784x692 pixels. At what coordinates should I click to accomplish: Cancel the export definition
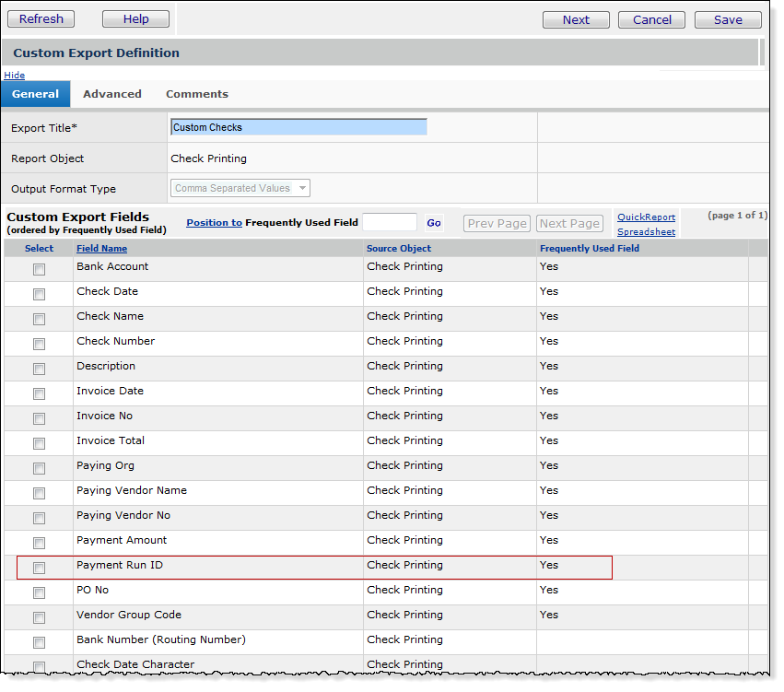(651, 20)
